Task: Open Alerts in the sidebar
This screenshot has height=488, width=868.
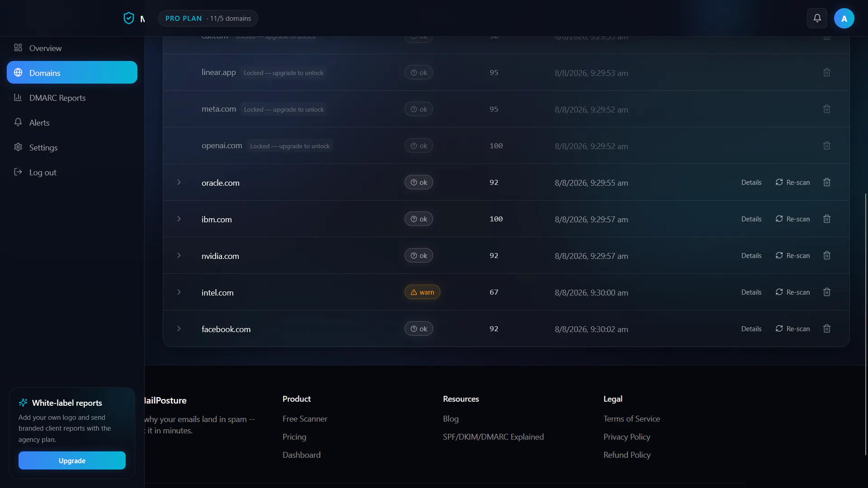Action: 72,122
